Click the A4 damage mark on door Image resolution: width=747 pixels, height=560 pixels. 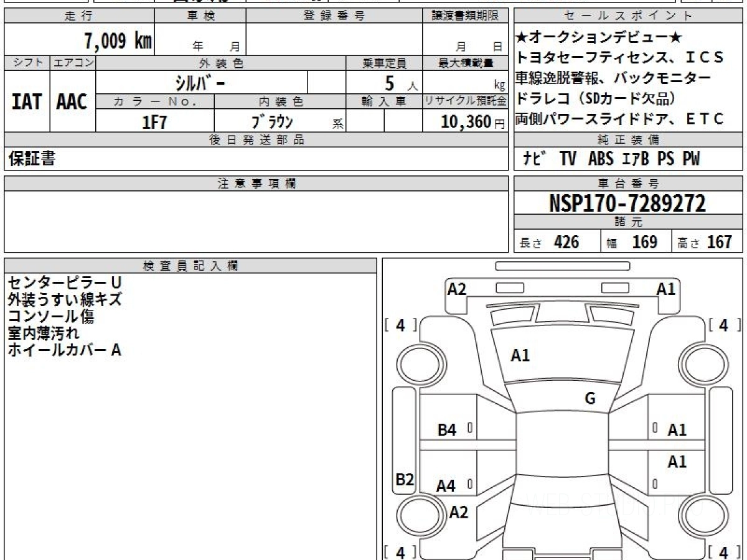446,486
